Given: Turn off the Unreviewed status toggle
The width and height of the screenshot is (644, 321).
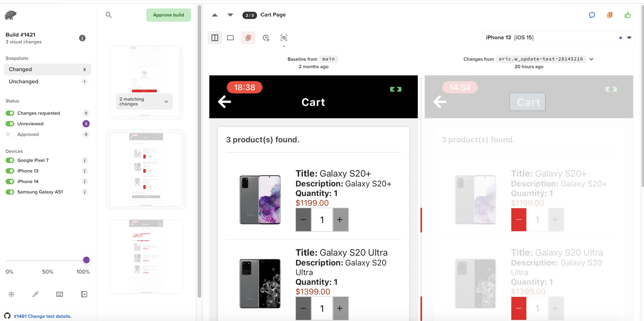Looking at the screenshot, I should [x=10, y=124].
